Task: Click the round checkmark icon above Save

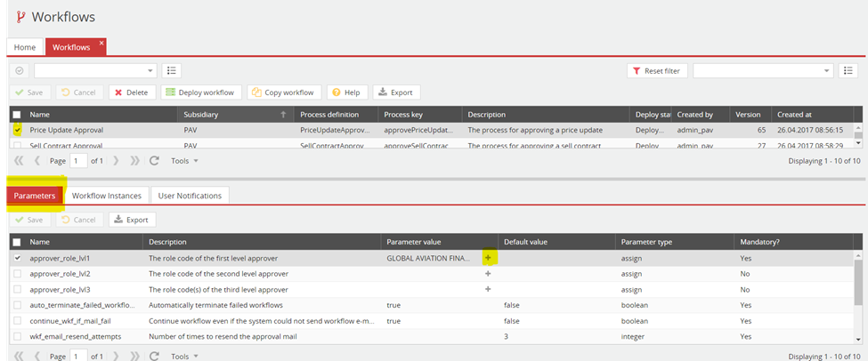Action: [20, 70]
